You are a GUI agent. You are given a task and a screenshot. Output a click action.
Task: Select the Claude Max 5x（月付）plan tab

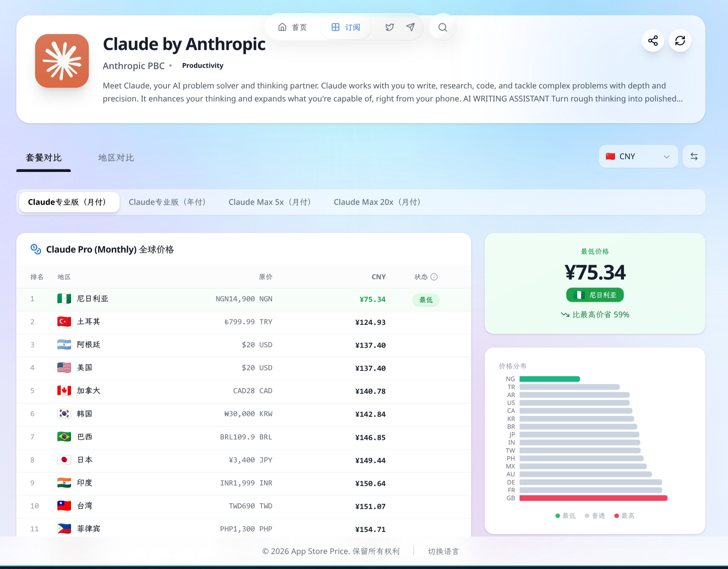271,202
